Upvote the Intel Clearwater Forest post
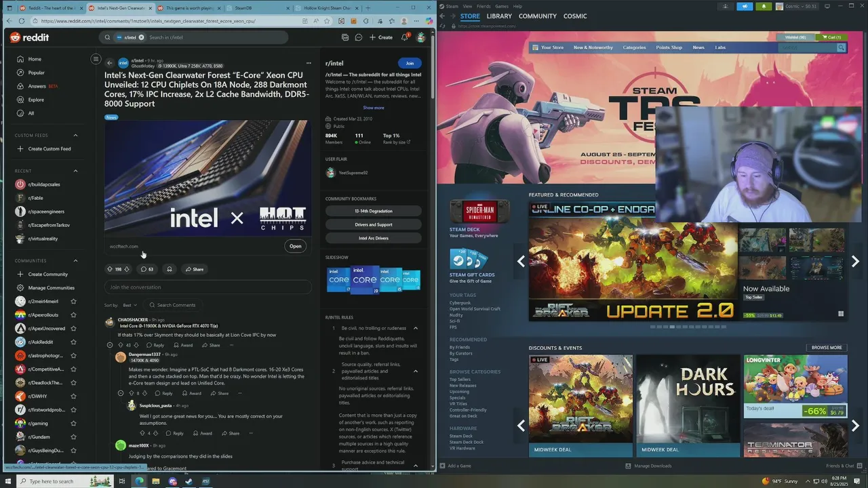 tap(110, 269)
